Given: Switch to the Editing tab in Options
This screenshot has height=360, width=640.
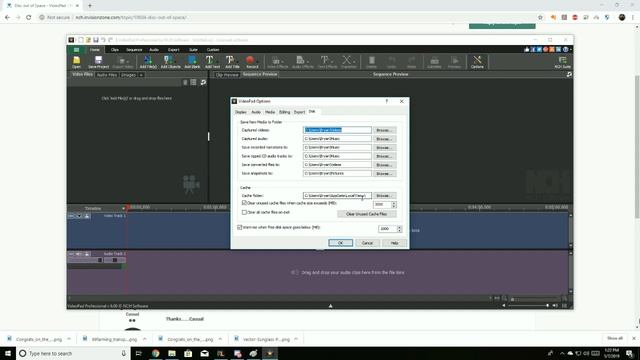Looking at the screenshot, I should 284,112.
